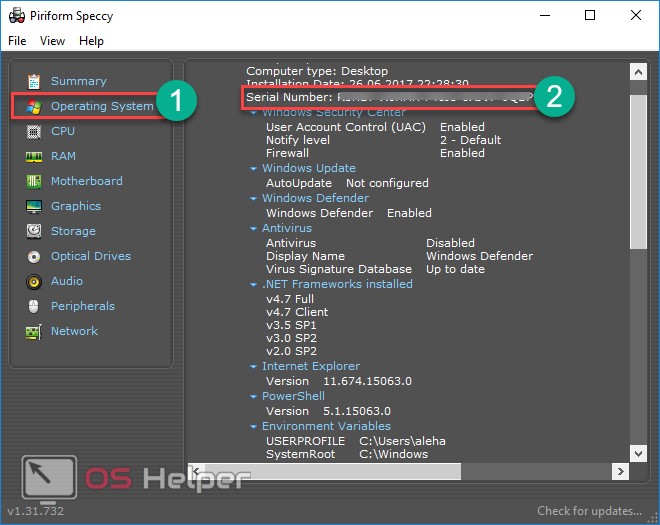Collapse the Environment Variables section

(x=253, y=427)
